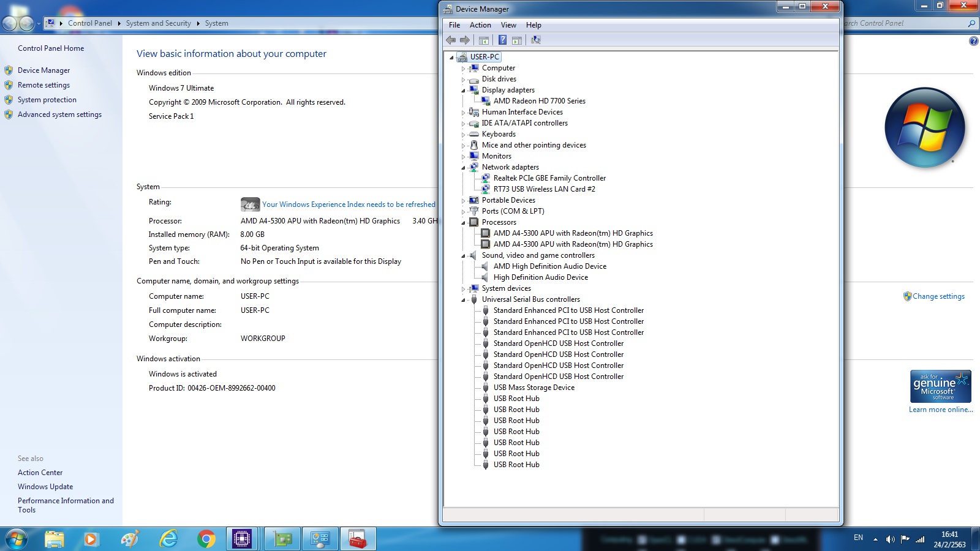Click the genuine Microsoft software badge

tap(941, 386)
